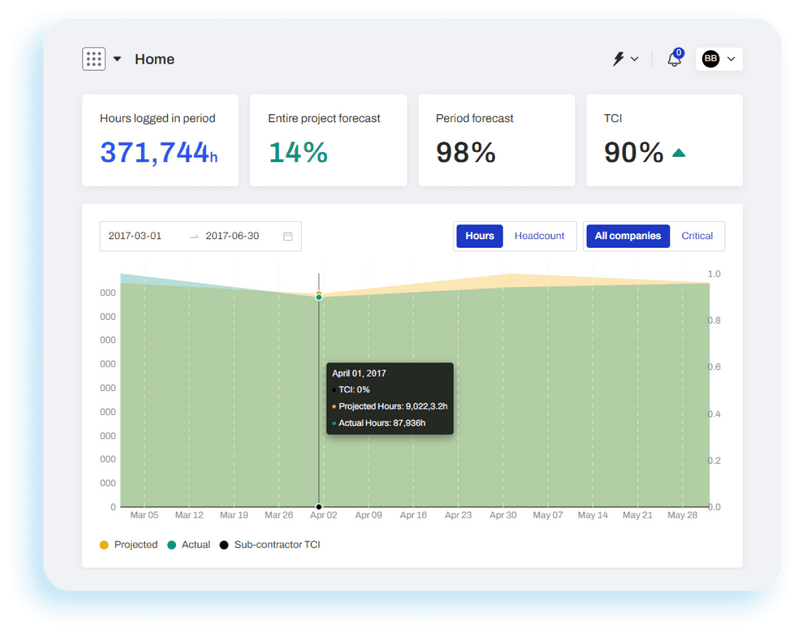The width and height of the screenshot is (800, 635).
Task: Open the BB user avatar icon
Action: [710, 58]
